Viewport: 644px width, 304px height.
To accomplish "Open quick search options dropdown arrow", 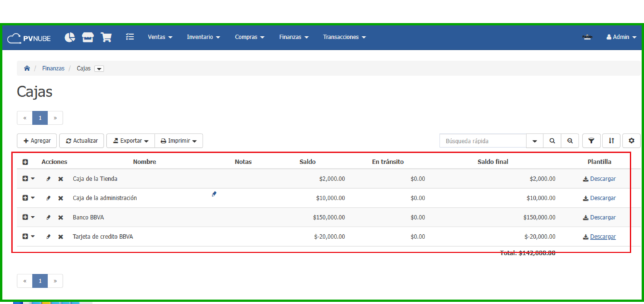I will click(x=535, y=141).
